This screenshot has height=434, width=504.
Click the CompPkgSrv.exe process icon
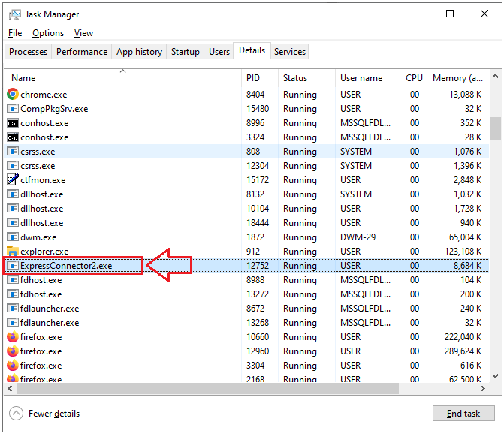pyautogui.click(x=13, y=109)
